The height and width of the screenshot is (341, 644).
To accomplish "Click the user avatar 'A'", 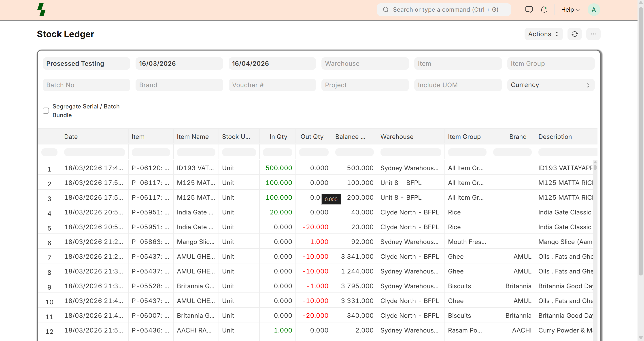I will coord(593,10).
